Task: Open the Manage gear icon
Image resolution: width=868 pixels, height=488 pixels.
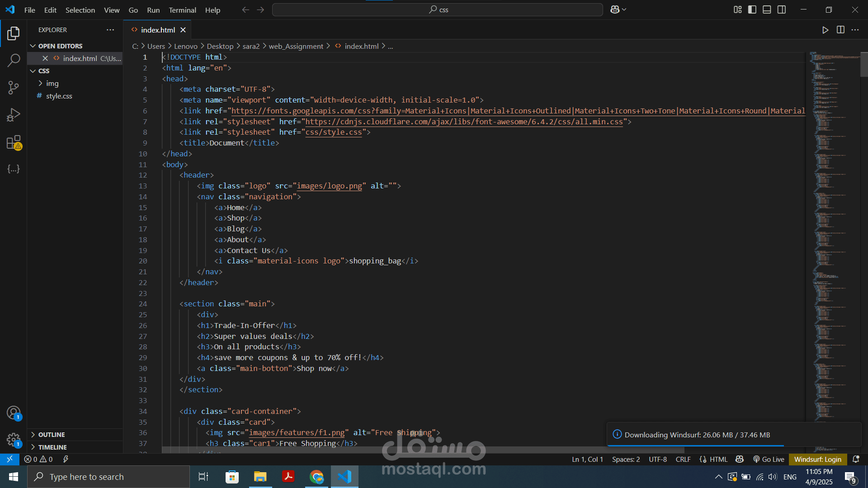Action: (x=14, y=440)
